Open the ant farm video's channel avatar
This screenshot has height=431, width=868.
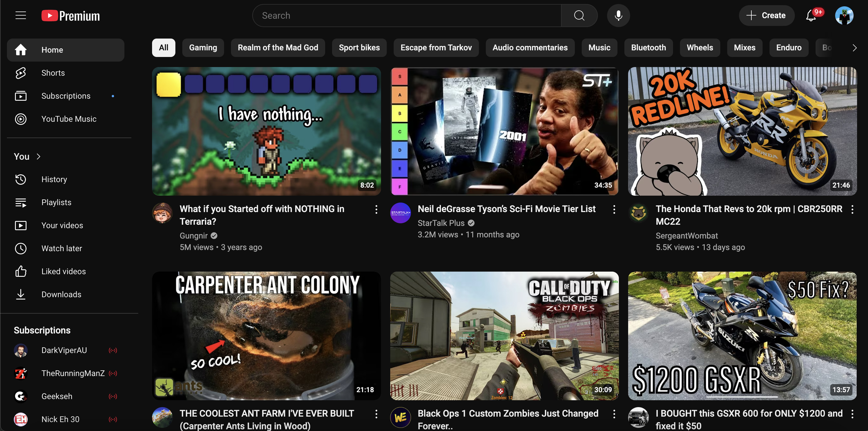click(162, 417)
